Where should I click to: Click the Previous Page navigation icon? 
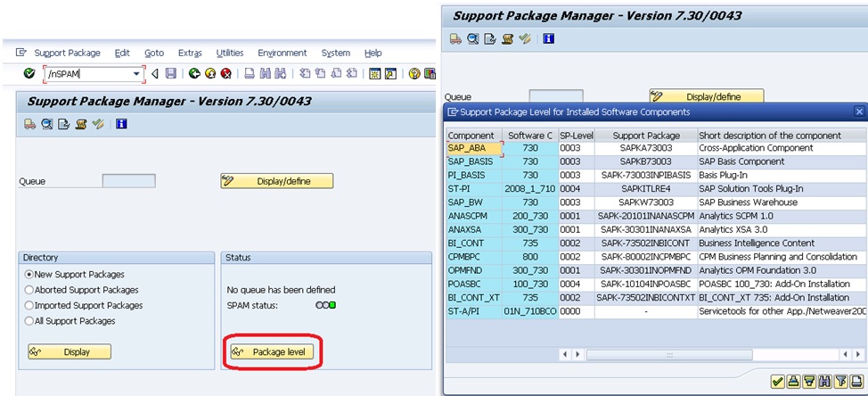tap(320, 73)
